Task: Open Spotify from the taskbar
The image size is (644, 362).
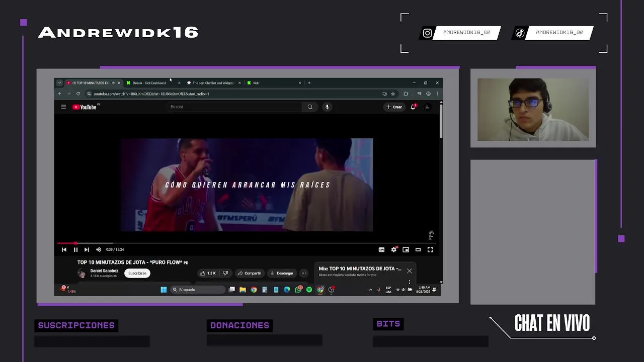Action: [309, 290]
